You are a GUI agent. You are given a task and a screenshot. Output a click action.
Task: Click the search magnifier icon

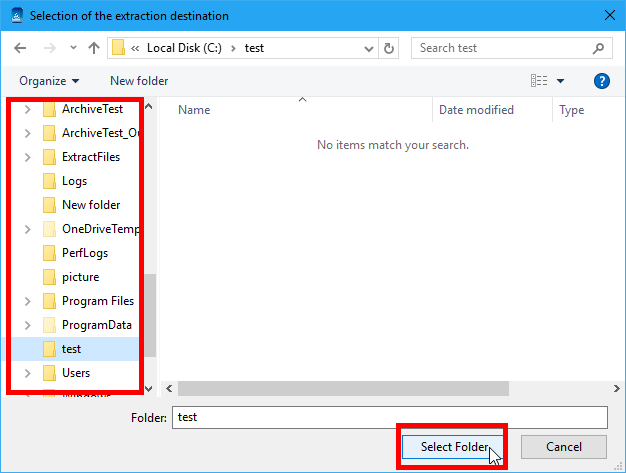pyautogui.click(x=597, y=48)
